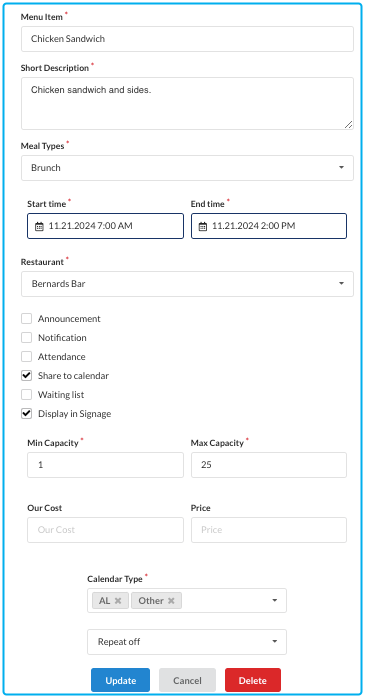Click into the Our Cost input field

pyautogui.click(x=105, y=530)
